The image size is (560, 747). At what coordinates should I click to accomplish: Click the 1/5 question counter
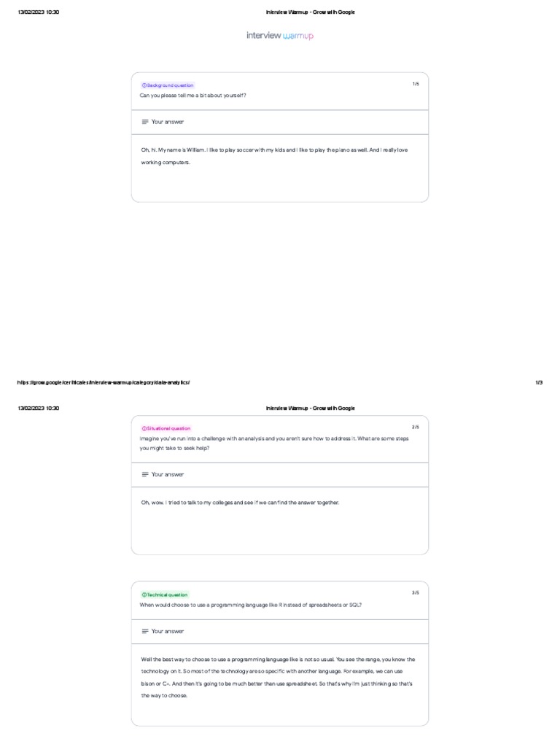tap(416, 84)
